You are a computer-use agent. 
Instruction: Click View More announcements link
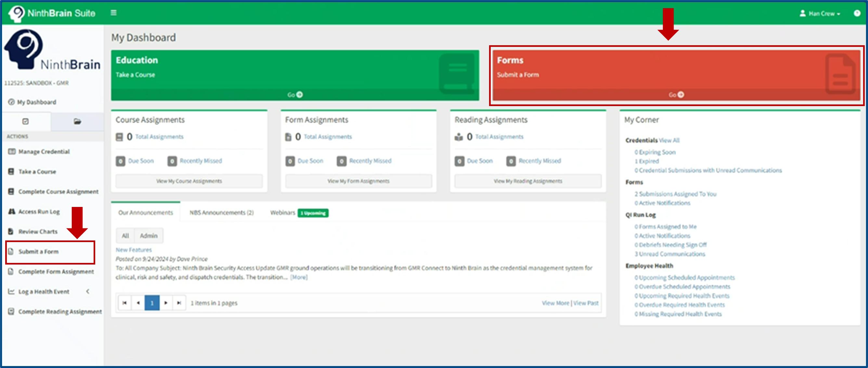pos(555,303)
